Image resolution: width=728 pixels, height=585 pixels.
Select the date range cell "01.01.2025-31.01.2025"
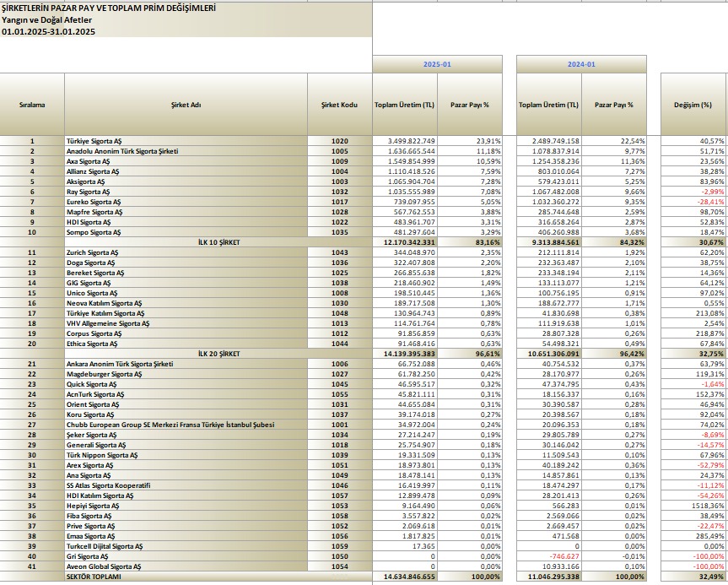[186, 31]
